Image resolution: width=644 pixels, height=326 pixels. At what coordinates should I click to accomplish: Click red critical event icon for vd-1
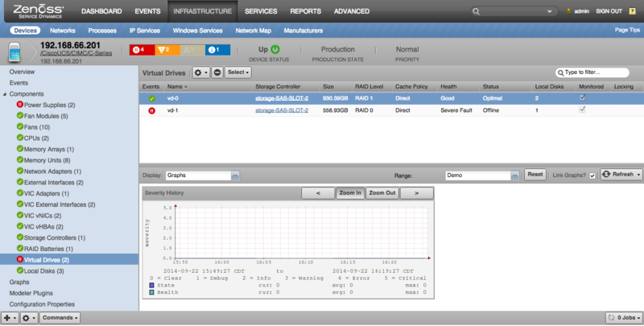coord(151,110)
